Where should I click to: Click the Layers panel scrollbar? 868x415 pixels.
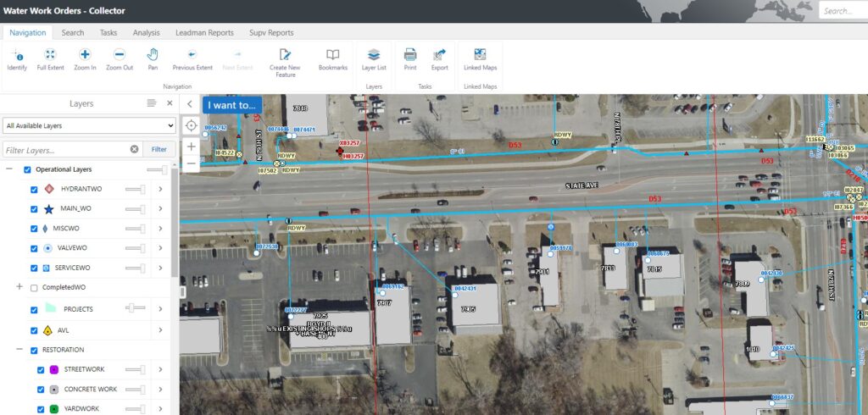coord(175,221)
